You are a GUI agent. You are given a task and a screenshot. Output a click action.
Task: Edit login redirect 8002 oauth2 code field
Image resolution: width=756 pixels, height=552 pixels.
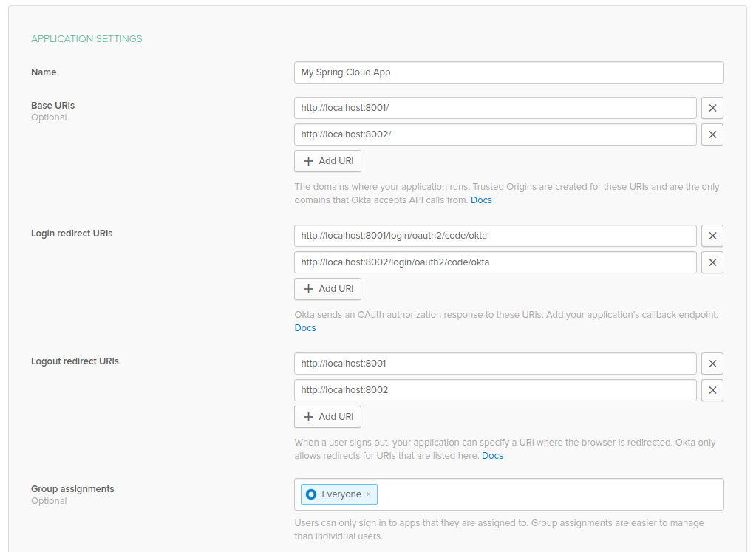pos(496,262)
